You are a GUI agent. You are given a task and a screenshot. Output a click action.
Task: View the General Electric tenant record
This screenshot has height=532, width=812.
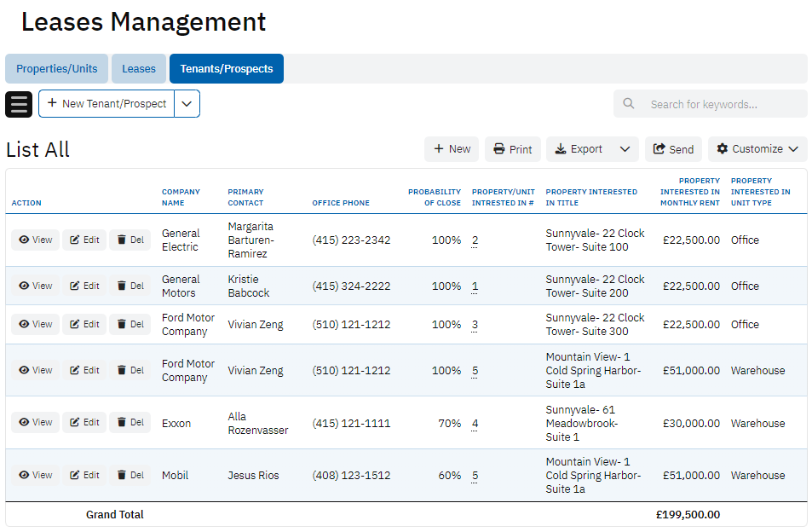coord(36,240)
